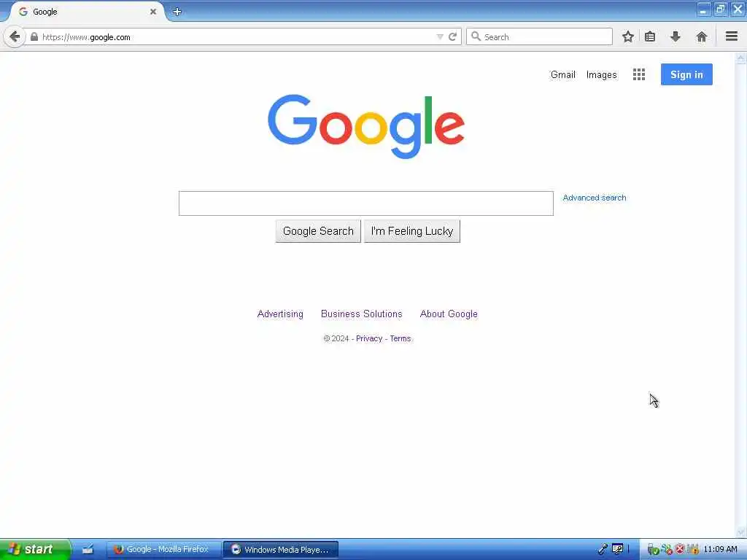Image resolution: width=747 pixels, height=560 pixels.
Task: Close the Google tab
Action: [x=153, y=12]
